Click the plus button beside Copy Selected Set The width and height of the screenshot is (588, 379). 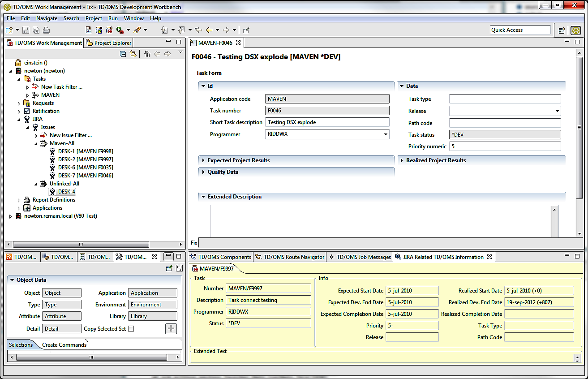click(x=171, y=328)
